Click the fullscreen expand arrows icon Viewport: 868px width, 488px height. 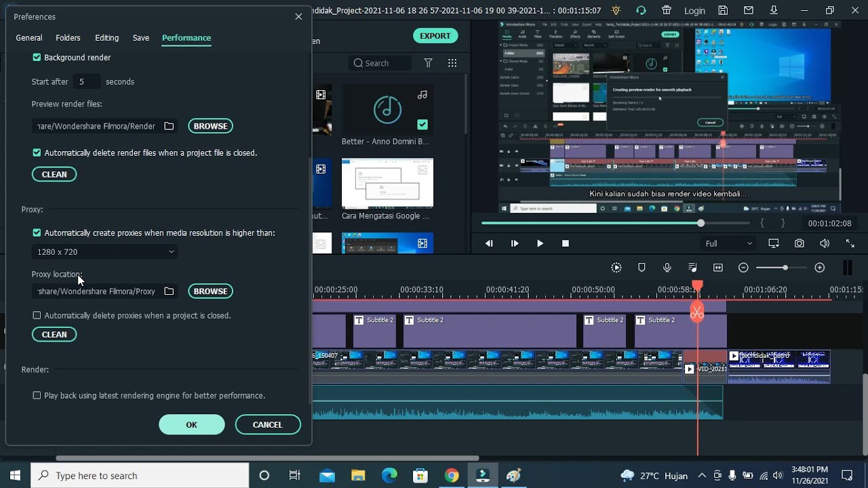coord(850,243)
